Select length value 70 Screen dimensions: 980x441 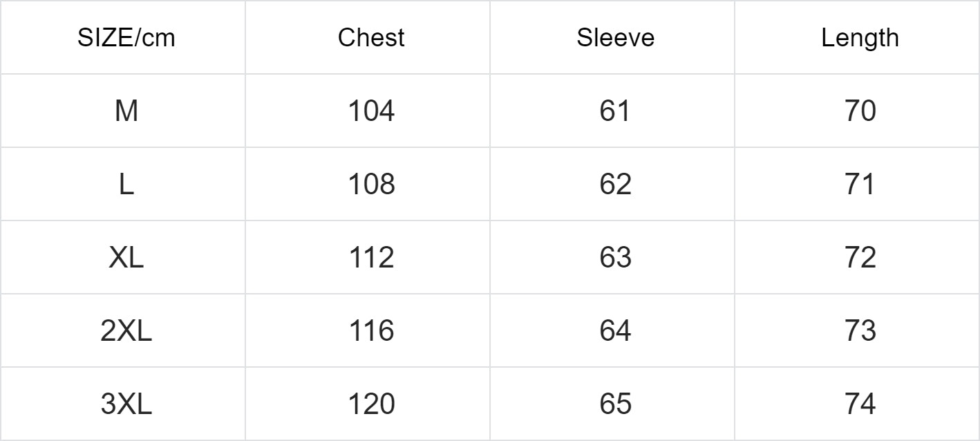click(860, 111)
